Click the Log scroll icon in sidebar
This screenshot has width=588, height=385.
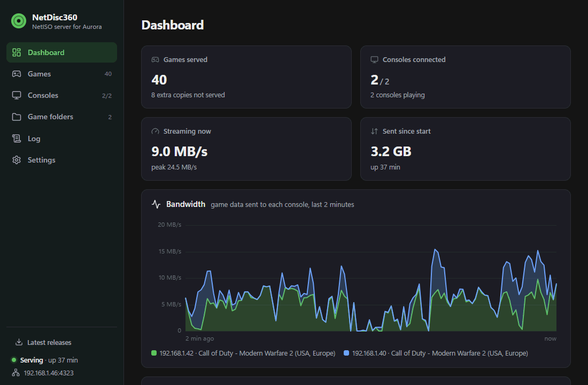(17, 138)
